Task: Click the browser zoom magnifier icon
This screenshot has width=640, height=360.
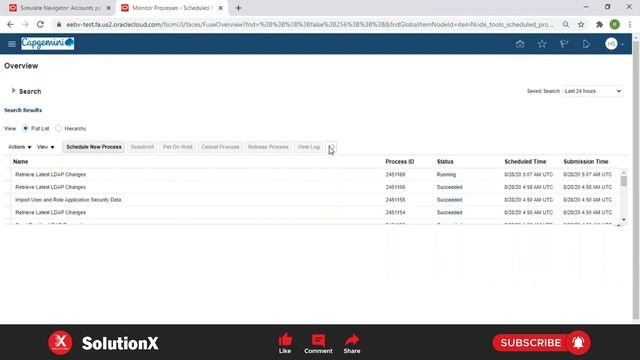Action: coord(566,24)
